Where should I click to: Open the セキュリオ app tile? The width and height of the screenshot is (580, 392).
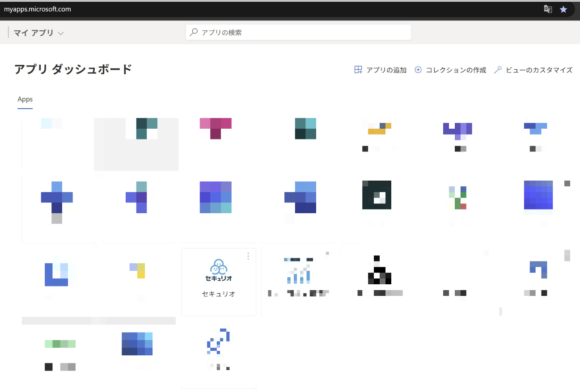[218, 282]
